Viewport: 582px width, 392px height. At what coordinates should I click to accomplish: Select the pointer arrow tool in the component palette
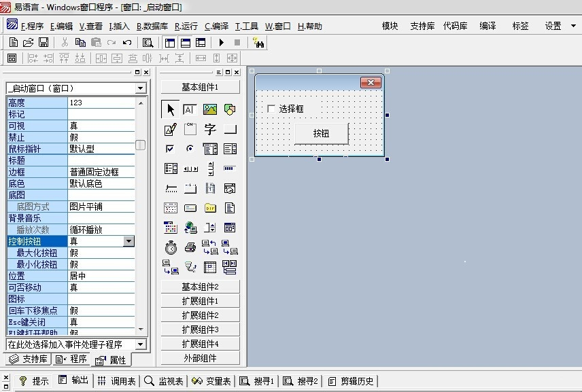[171, 109]
